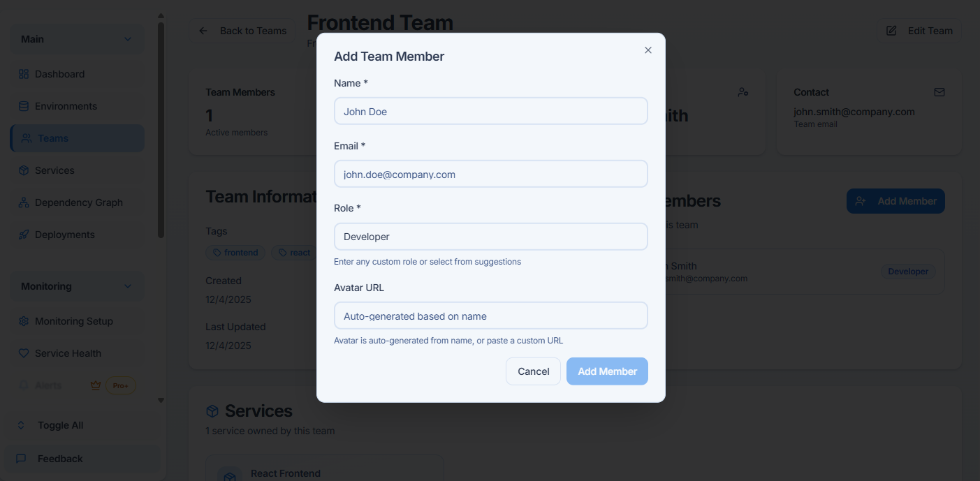Click the Services cube icon in sidebar
The image size is (980, 481).
tap(24, 170)
